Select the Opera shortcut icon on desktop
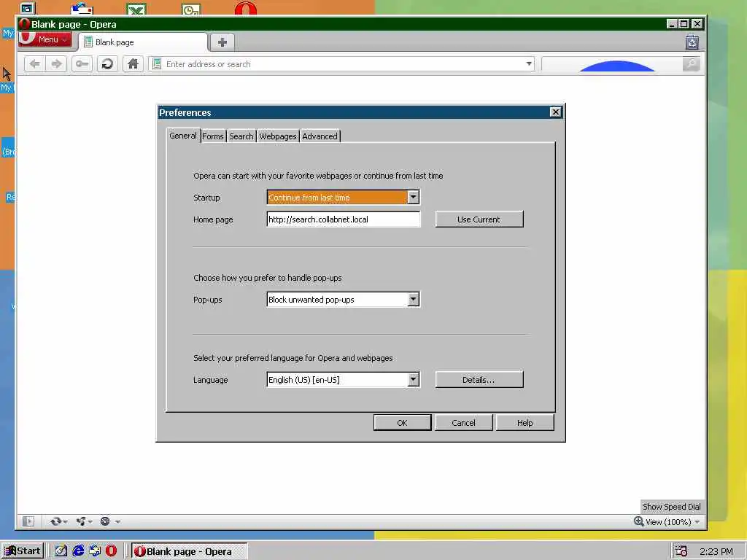This screenshot has height=560, width=747. (246, 9)
